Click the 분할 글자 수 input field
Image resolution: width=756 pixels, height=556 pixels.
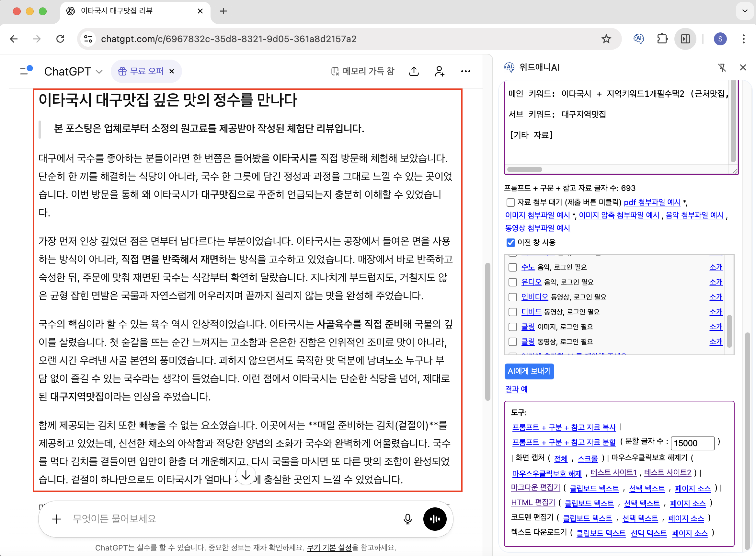(692, 443)
